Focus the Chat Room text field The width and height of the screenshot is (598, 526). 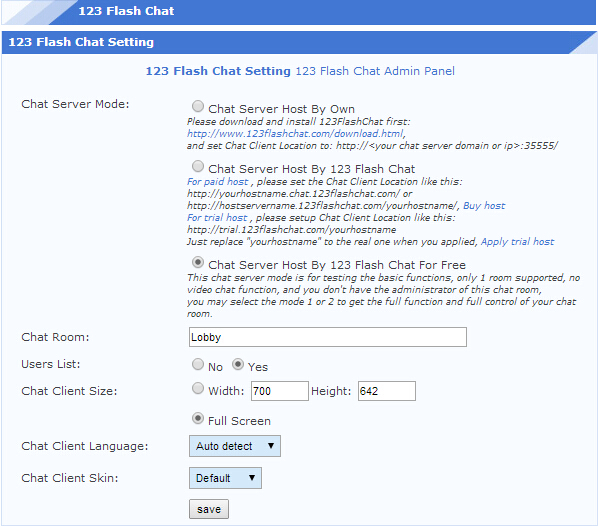click(x=328, y=337)
